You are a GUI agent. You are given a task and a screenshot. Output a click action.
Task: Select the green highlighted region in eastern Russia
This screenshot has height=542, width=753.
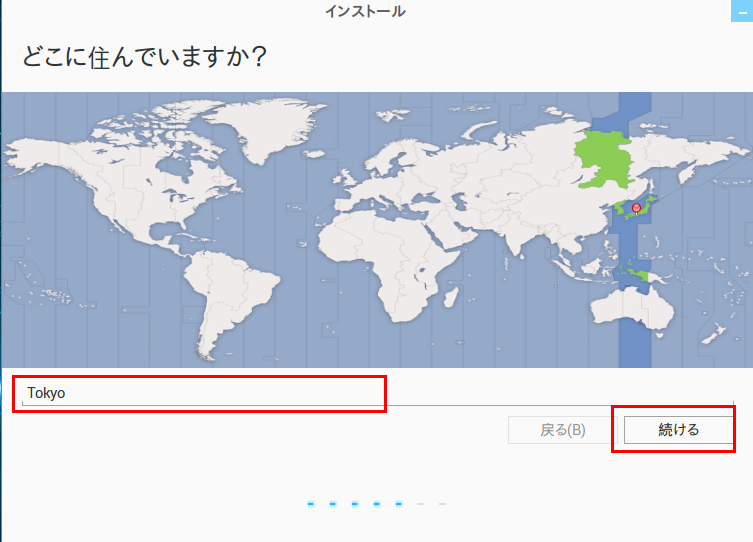tap(608, 160)
